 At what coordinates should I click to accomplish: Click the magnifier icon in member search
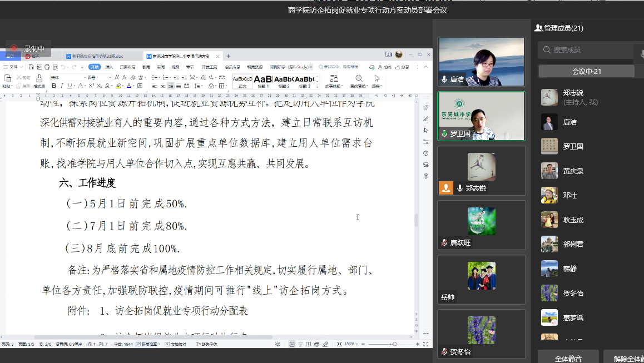point(547,49)
